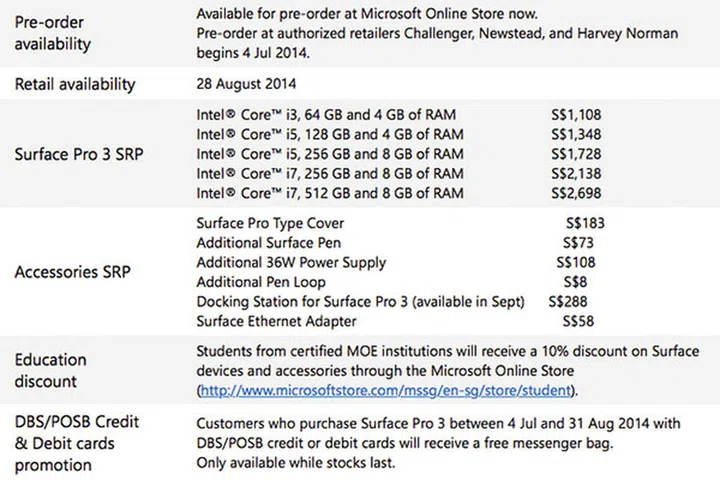The height and width of the screenshot is (480, 720).
Task: Select the 28 August 2014 date text
Action: 246,83
